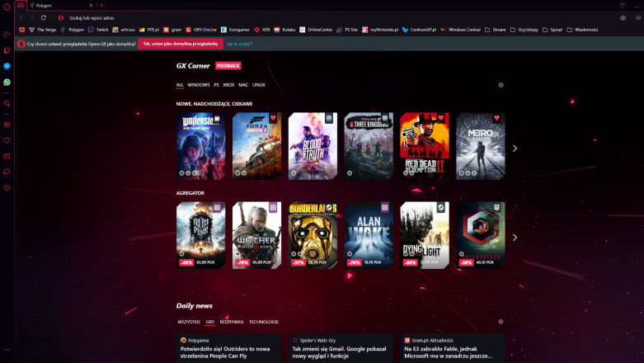Open the Dying Light deal card
The width and height of the screenshot is (644, 363).
pos(425,235)
